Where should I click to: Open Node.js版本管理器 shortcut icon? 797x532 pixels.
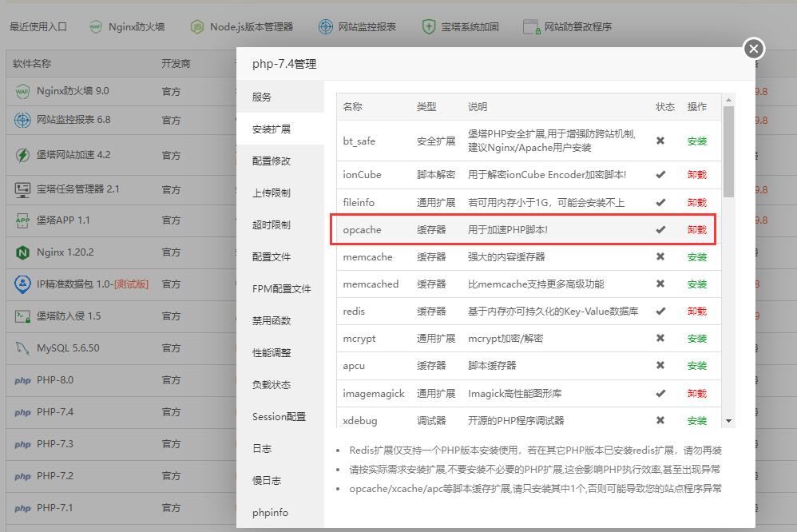(197, 26)
